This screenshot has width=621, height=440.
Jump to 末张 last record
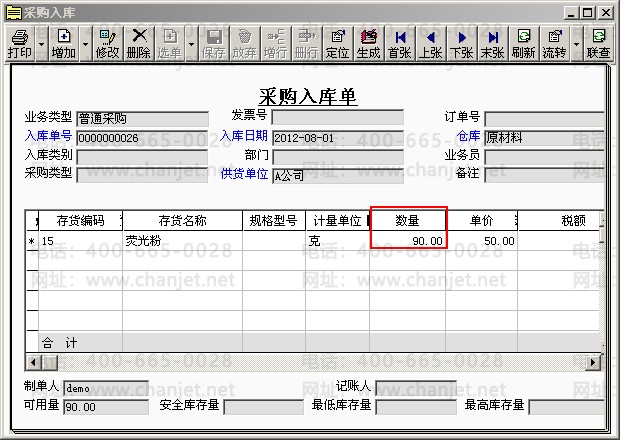pyautogui.click(x=493, y=44)
